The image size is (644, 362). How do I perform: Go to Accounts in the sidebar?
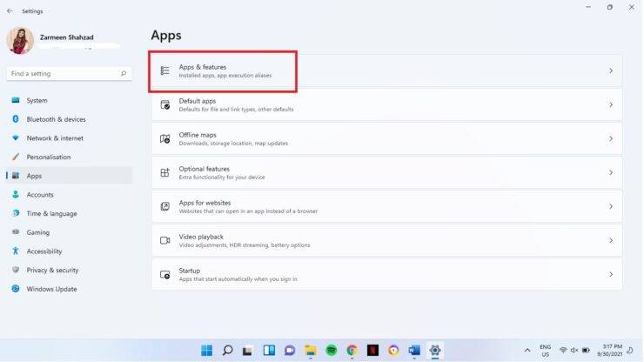pyautogui.click(x=69, y=195)
